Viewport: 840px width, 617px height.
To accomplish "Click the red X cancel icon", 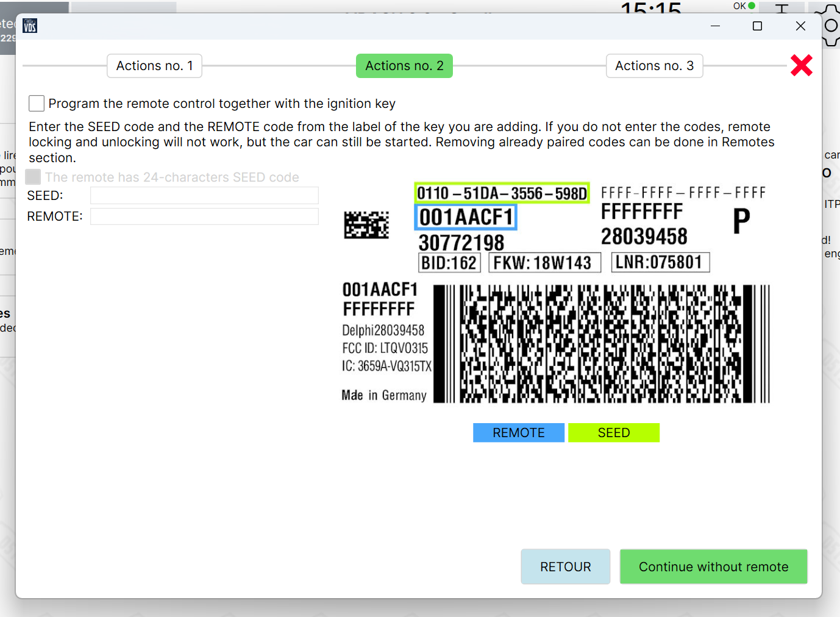I will [x=801, y=65].
